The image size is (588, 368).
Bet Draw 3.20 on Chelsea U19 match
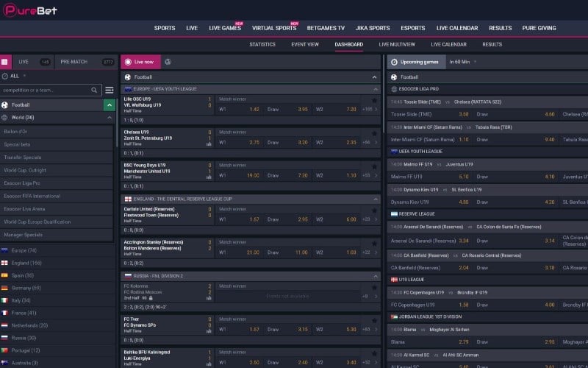tap(287, 142)
